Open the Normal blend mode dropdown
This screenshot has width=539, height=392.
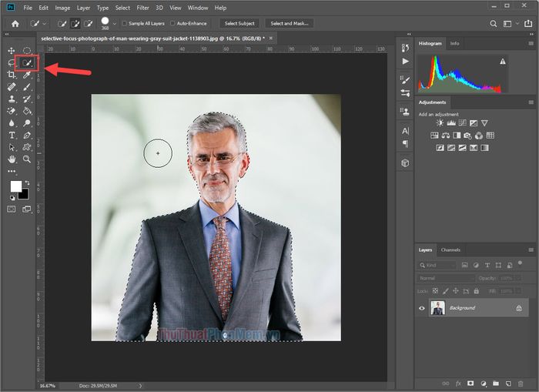[x=446, y=278]
